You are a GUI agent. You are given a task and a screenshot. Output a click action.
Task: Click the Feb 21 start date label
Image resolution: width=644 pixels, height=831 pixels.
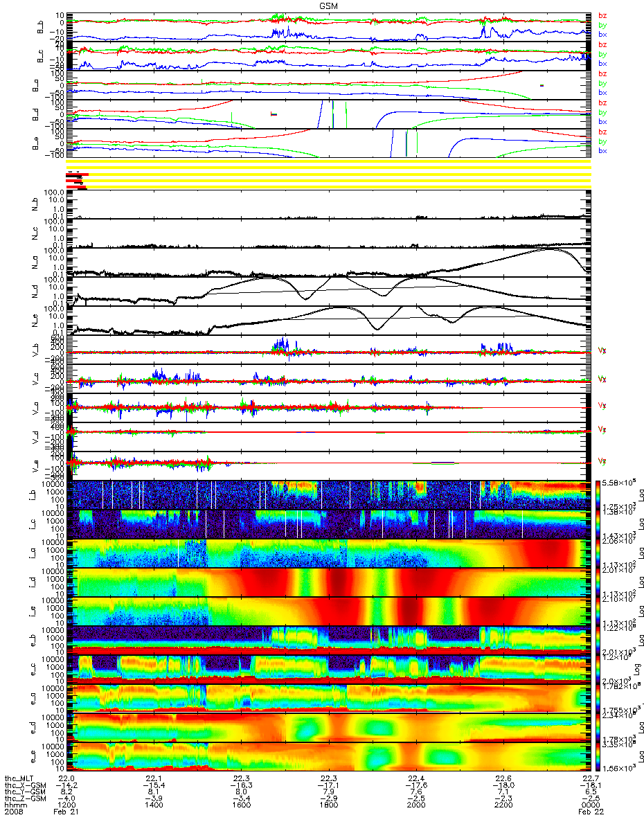click(64, 813)
